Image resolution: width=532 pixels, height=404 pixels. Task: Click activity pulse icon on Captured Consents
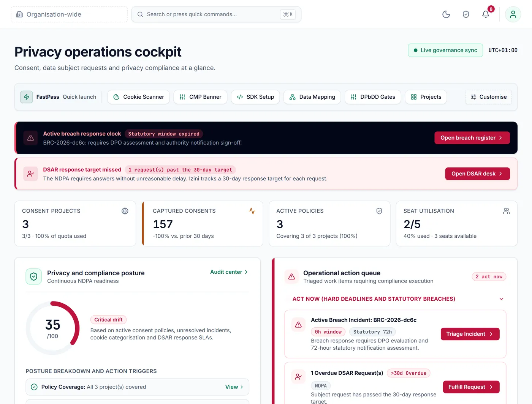[252, 211]
